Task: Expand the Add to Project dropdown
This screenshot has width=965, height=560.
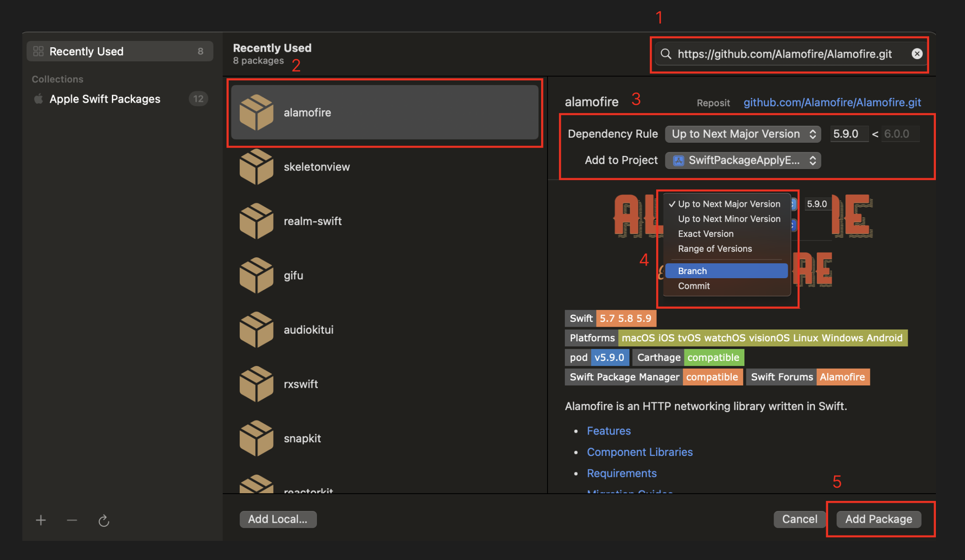Action: pyautogui.click(x=743, y=160)
